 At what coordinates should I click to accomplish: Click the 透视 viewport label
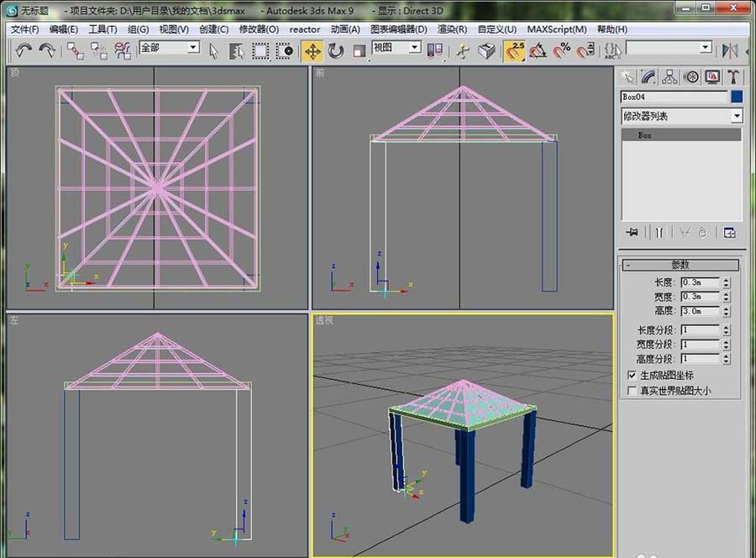pos(324,320)
